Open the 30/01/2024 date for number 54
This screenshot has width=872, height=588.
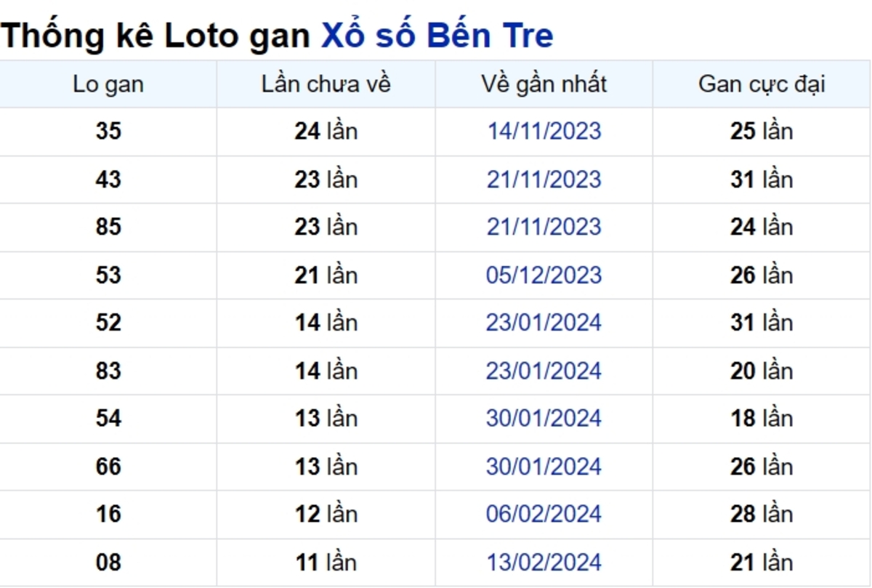544,419
